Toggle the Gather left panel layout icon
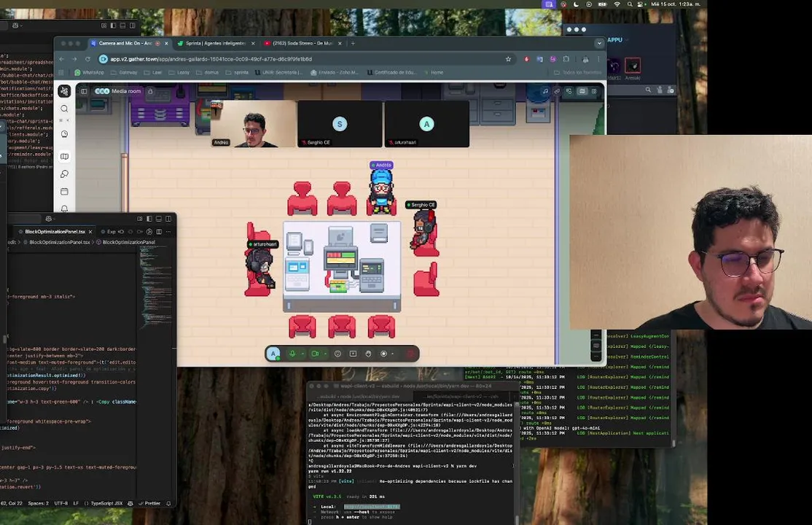Viewport: 812px width, 525px height. (x=84, y=91)
